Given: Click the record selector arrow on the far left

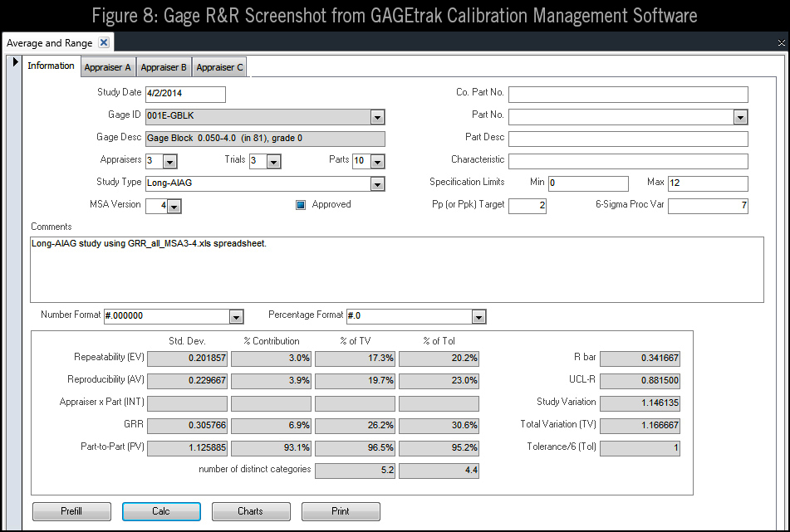Looking at the screenshot, I should (x=15, y=61).
